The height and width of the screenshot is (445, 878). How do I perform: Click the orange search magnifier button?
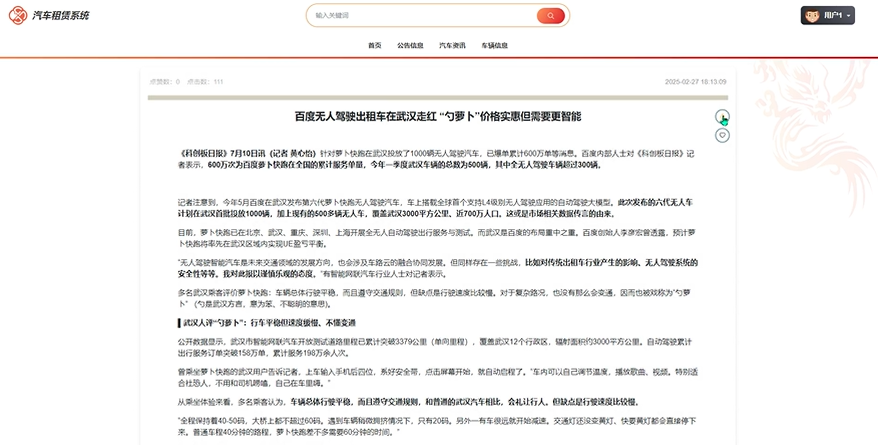(x=550, y=16)
